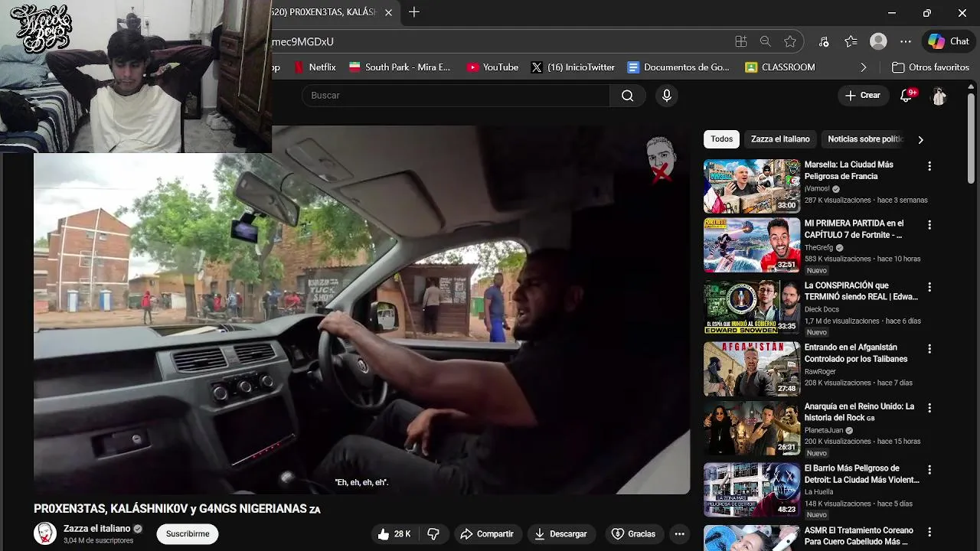The width and height of the screenshot is (980, 551).
Task: Open options for ASMR Coreano video
Action: [x=929, y=532]
